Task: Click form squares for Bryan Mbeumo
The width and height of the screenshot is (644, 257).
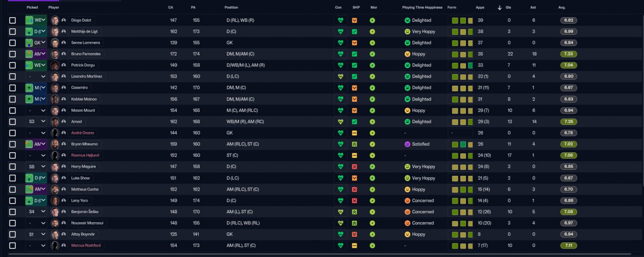Action: click(462, 144)
